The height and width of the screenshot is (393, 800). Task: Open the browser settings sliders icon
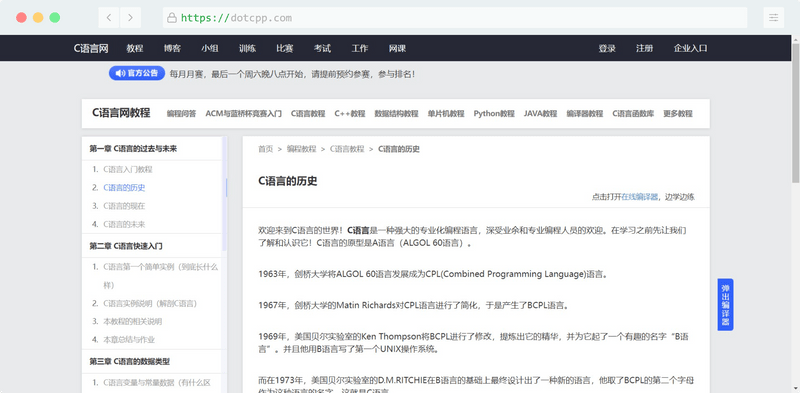[773, 18]
